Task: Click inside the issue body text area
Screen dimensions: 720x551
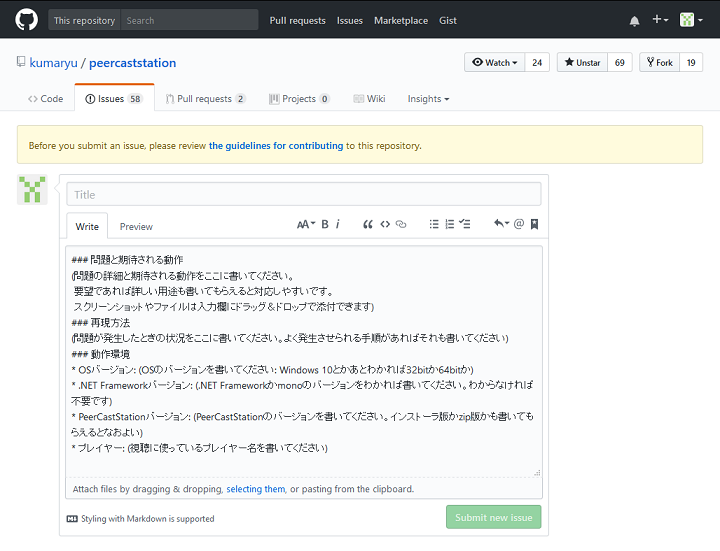Action: coord(304,362)
